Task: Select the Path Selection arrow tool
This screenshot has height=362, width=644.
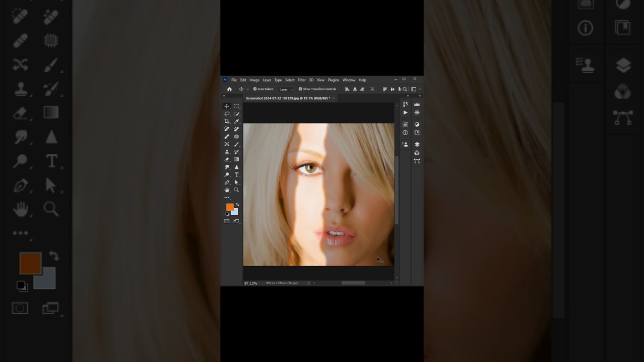Action: (236, 182)
